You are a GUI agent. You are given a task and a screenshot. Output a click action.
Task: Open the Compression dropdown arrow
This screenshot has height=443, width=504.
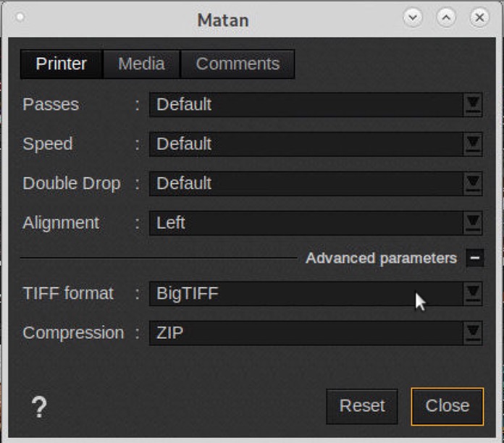pos(473,333)
